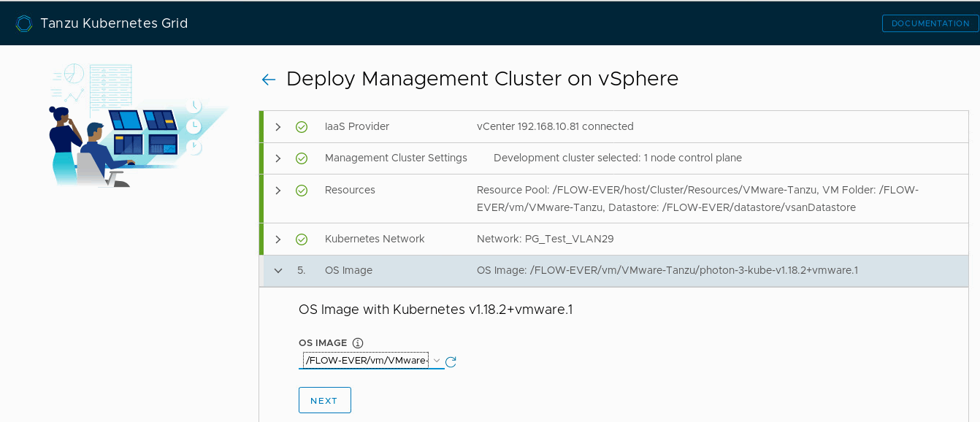Refresh the OS image list
980x422 pixels.
pyautogui.click(x=451, y=361)
